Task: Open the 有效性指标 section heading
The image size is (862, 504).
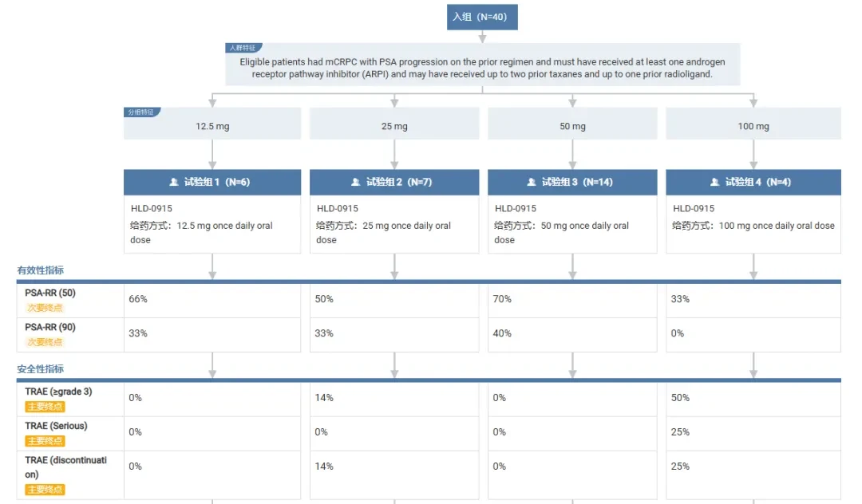Action: 40,270
